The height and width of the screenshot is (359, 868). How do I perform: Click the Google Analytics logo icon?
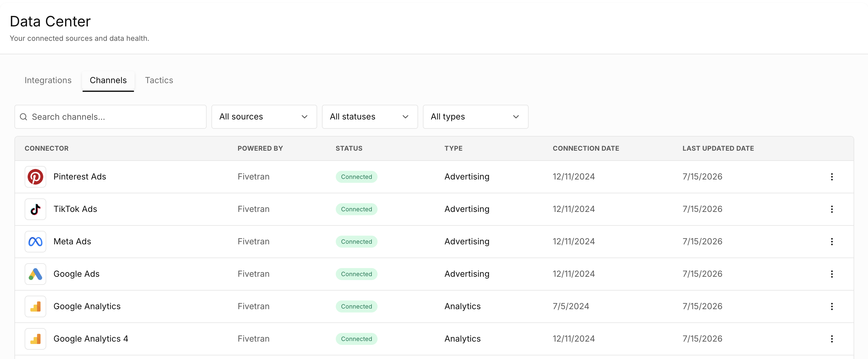tap(35, 306)
